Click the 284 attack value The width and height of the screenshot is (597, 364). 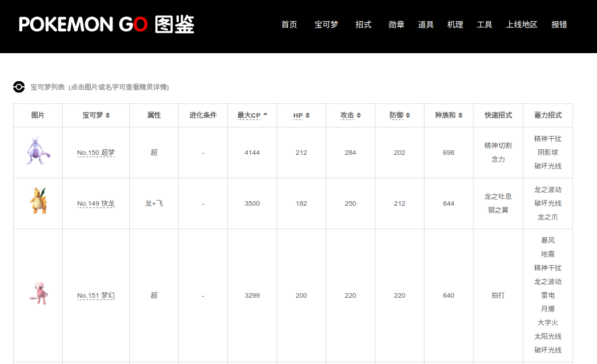pyautogui.click(x=350, y=153)
